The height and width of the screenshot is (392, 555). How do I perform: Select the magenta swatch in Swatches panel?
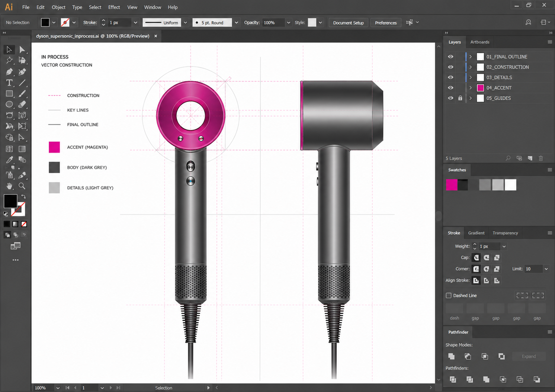452,185
